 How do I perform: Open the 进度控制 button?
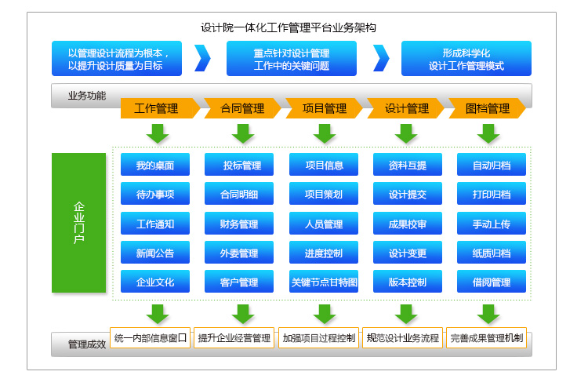324,253
